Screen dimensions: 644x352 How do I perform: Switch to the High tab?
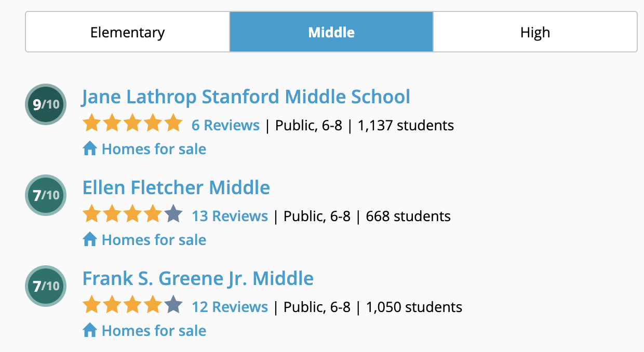coord(535,32)
